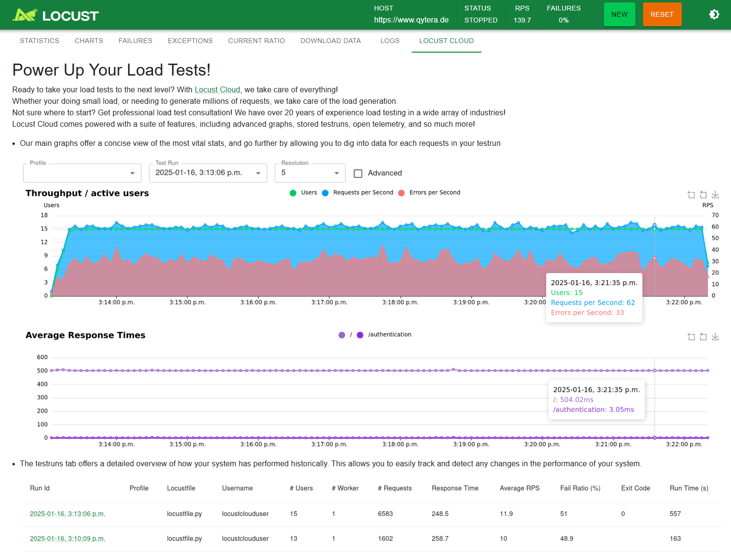Open the 2025-01-16, 3:10:09 p.m. test run

67,538
